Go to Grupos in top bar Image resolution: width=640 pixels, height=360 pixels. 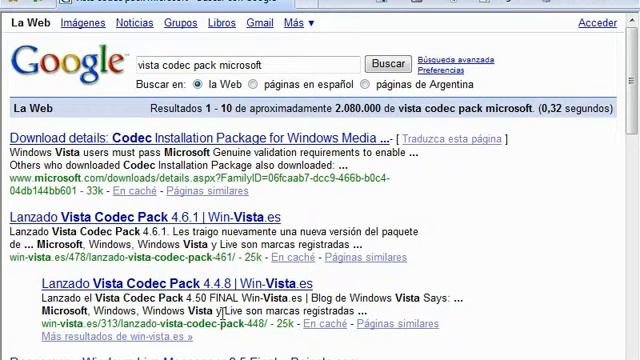point(180,23)
